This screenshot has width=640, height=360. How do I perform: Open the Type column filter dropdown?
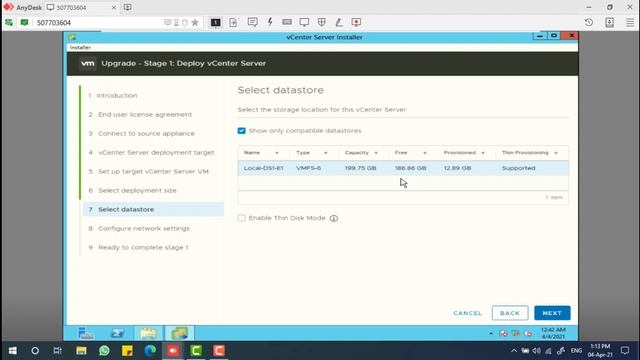326,153
